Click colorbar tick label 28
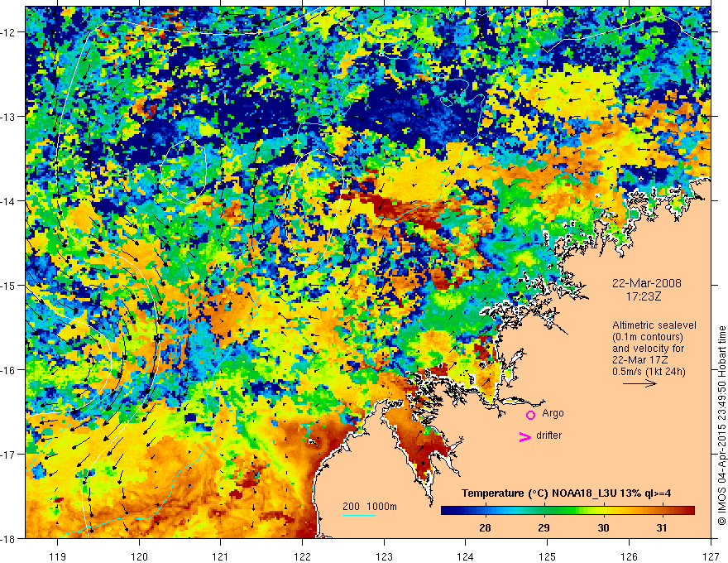 pos(485,527)
